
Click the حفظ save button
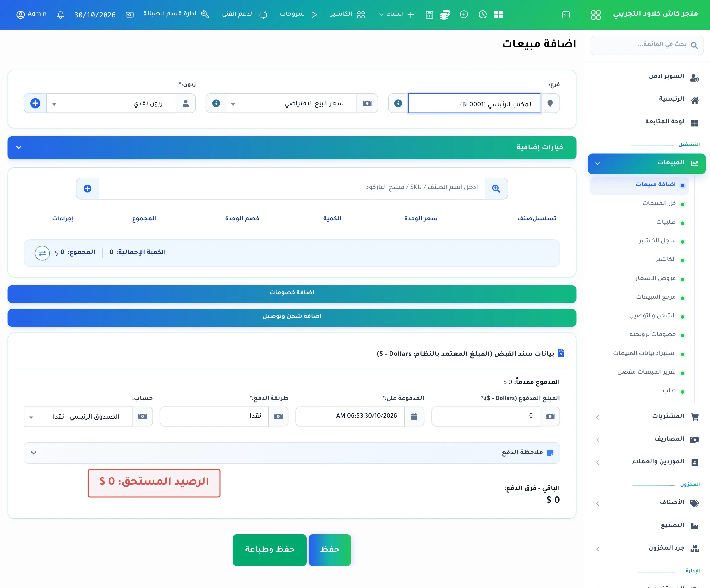[330, 550]
